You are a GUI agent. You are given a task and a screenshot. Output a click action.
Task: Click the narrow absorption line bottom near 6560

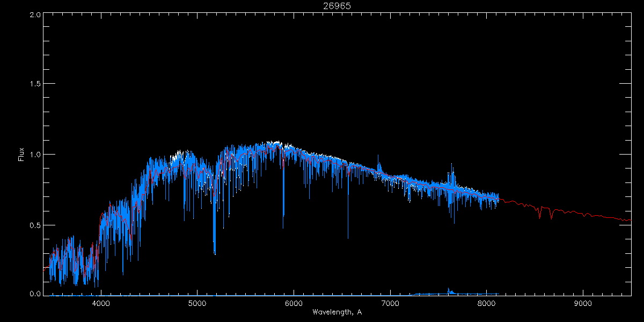coord(348,237)
